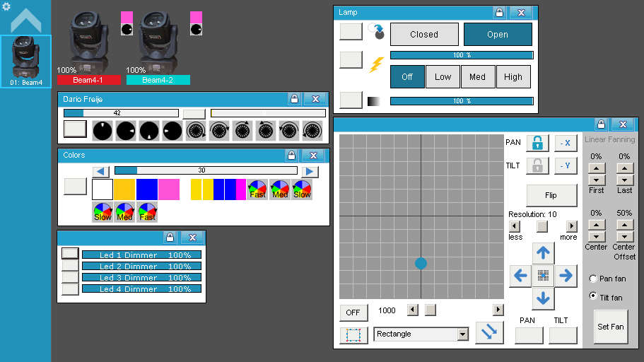Screen dimensions: 644x362
Task: Choose the gobo with the mark at bottom
Action: pyautogui.click(x=149, y=131)
